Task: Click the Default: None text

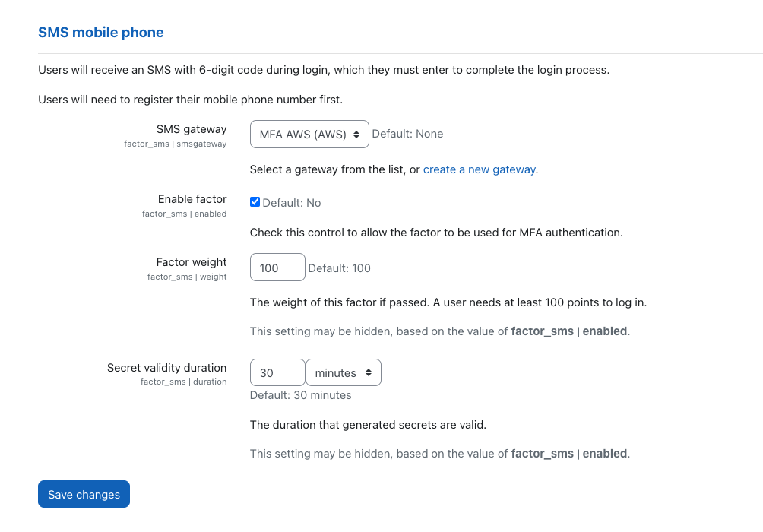Action: pos(408,134)
